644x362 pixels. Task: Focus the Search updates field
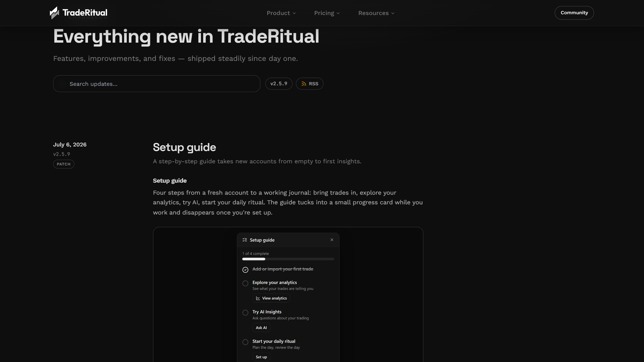pos(157,84)
